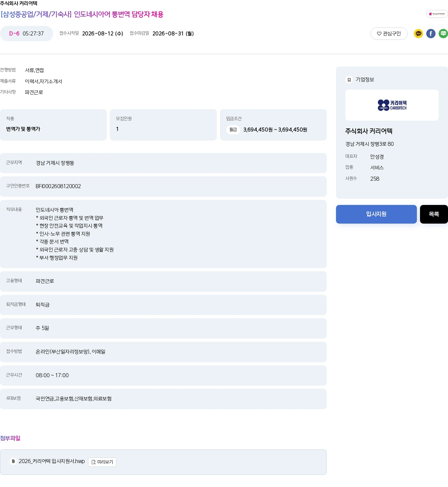Preview the attached file with 미리보기
The image size is (448, 487).
[x=102, y=462]
